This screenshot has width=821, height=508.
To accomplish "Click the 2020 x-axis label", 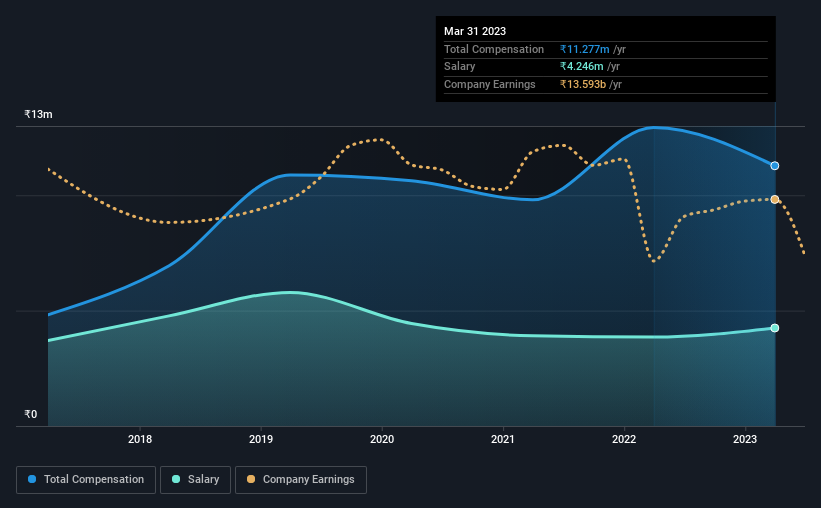I will 382,439.
